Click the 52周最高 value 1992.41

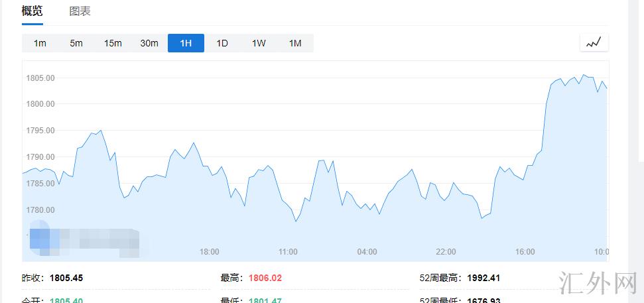tap(484, 278)
